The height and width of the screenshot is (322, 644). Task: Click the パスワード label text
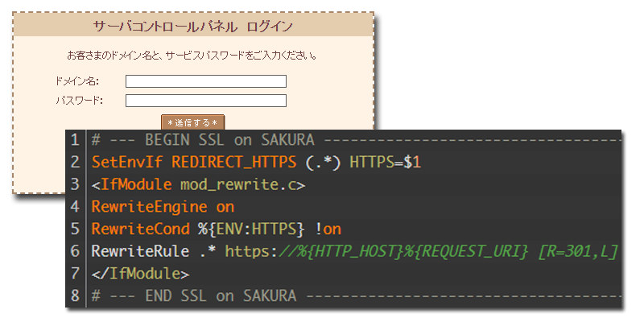tap(79, 101)
